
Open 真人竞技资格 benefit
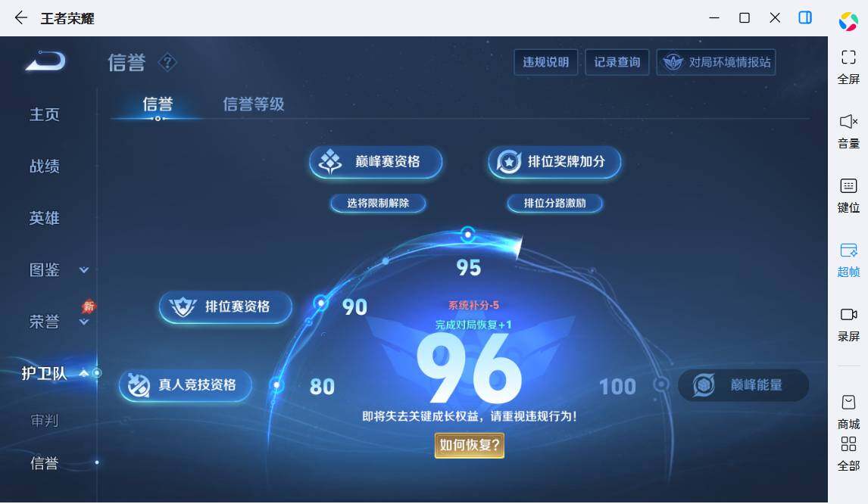186,385
